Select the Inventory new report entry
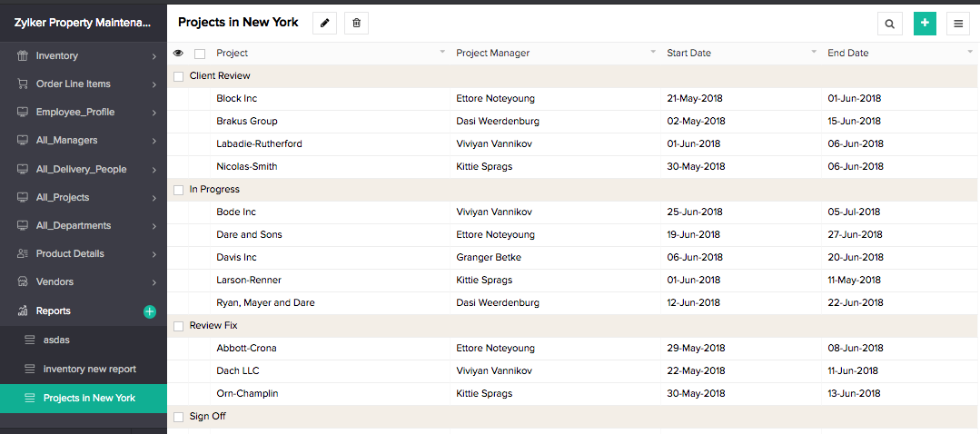This screenshot has height=434, width=980. [x=89, y=370]
